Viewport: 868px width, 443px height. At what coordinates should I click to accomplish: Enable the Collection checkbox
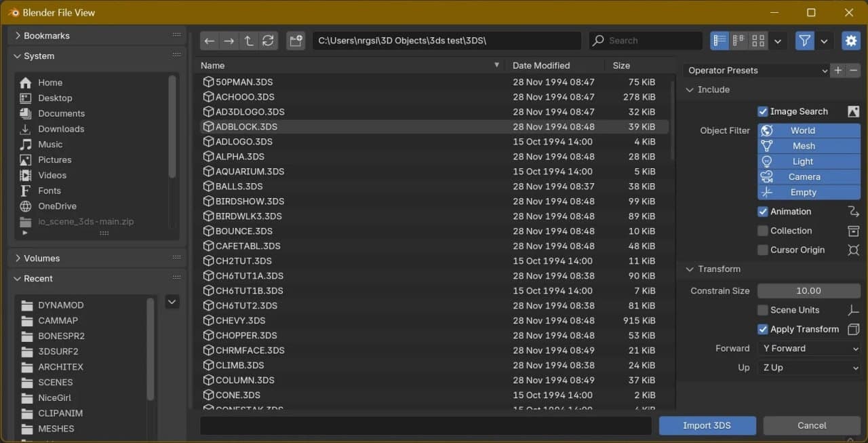[x=763, y=231]
